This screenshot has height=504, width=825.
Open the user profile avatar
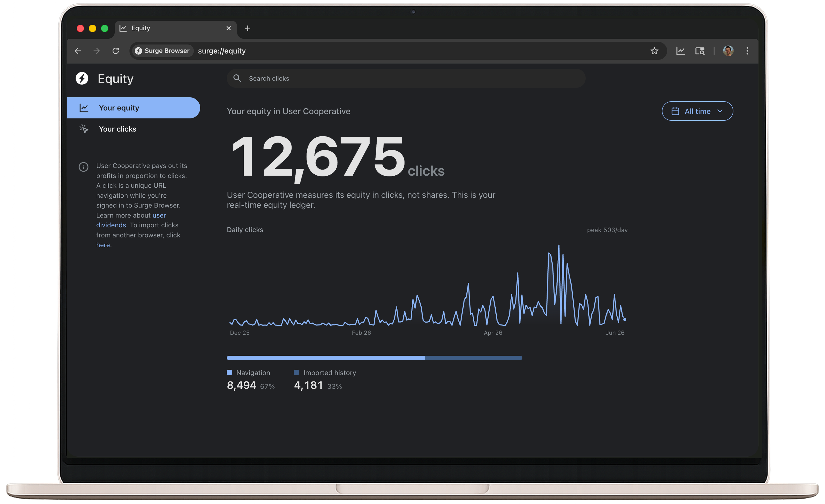click(x=728, y=51)
